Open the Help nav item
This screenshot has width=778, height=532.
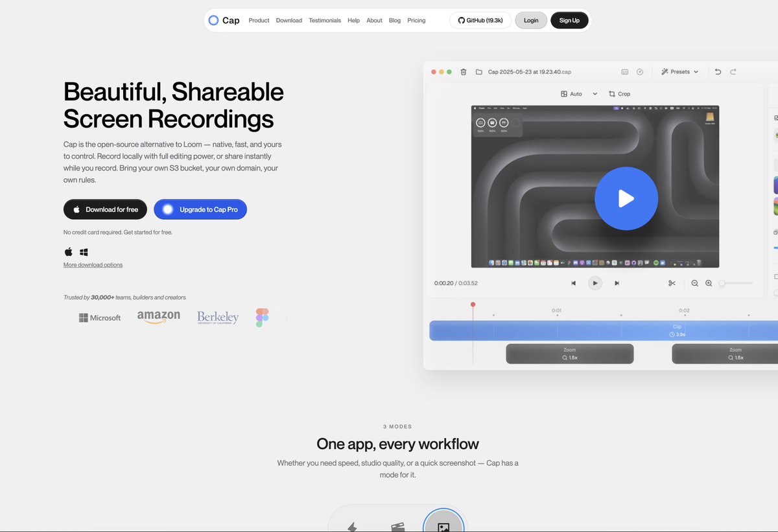coord(353,21)
